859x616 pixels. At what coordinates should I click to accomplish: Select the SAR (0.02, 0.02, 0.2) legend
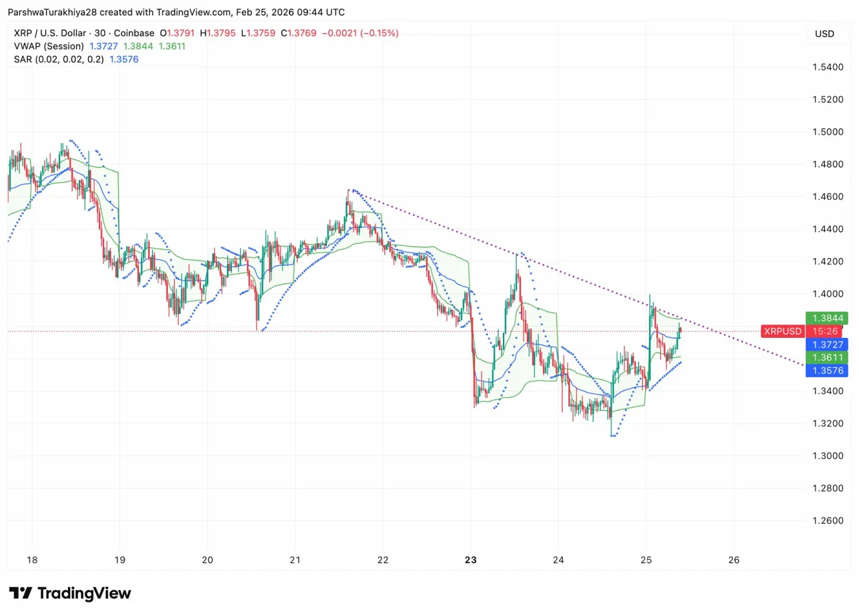58,59
